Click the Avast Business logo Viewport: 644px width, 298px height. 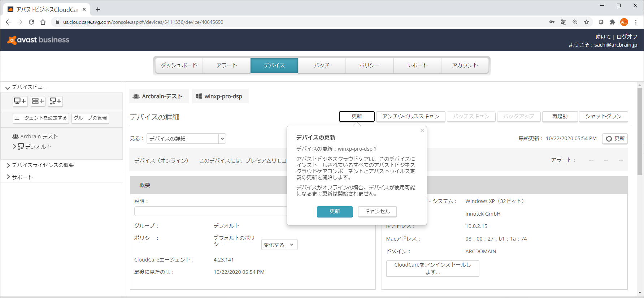(38, 40)
